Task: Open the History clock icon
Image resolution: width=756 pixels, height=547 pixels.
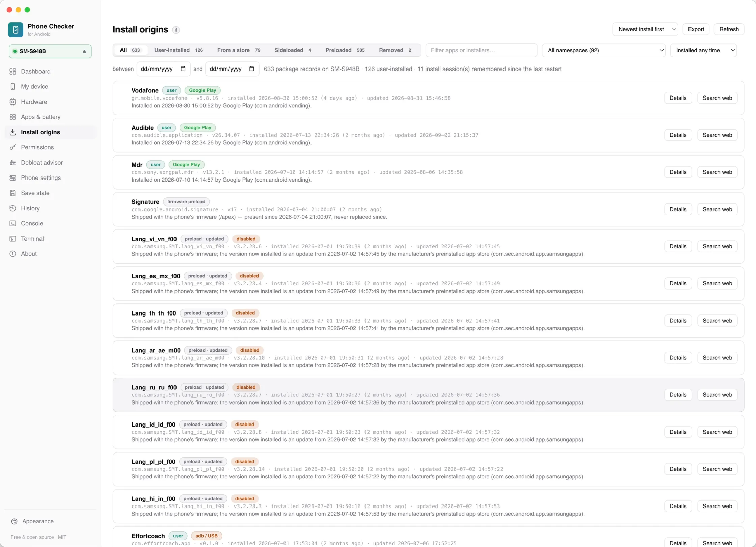Action: click(x=13, y=208)
